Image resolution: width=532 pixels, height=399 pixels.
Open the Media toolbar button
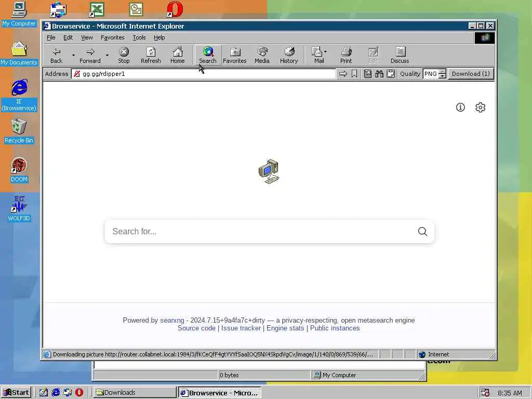(262, 55)
